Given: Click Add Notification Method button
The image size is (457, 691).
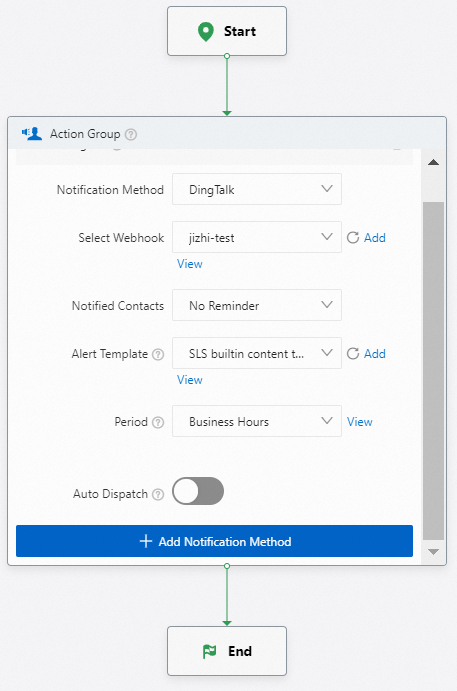Looking at the screenshot, I should point(215,541).
